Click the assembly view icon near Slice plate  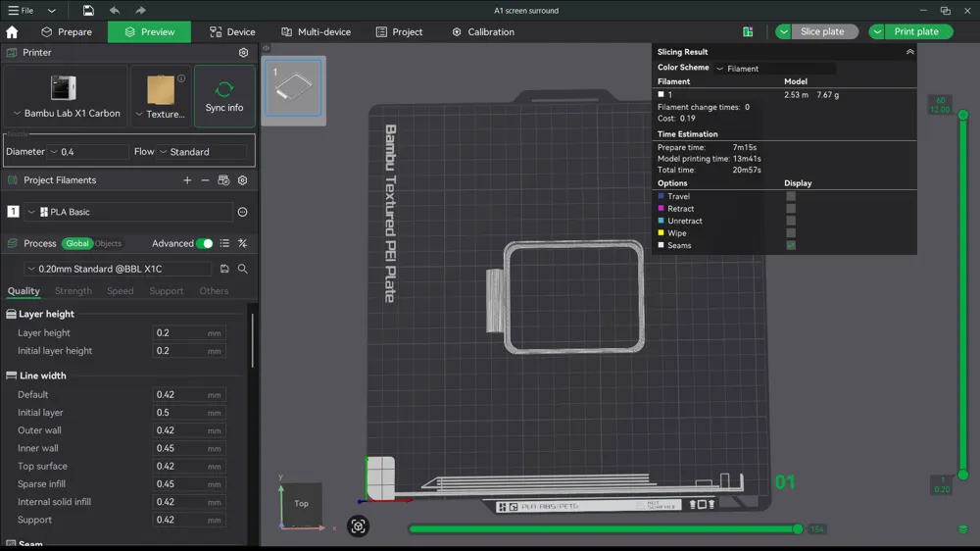748,32
